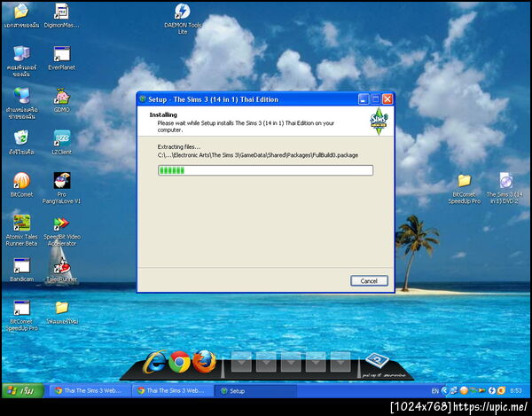Open the Start menu button
The image size is (532, 416).
tap(23, 391)
